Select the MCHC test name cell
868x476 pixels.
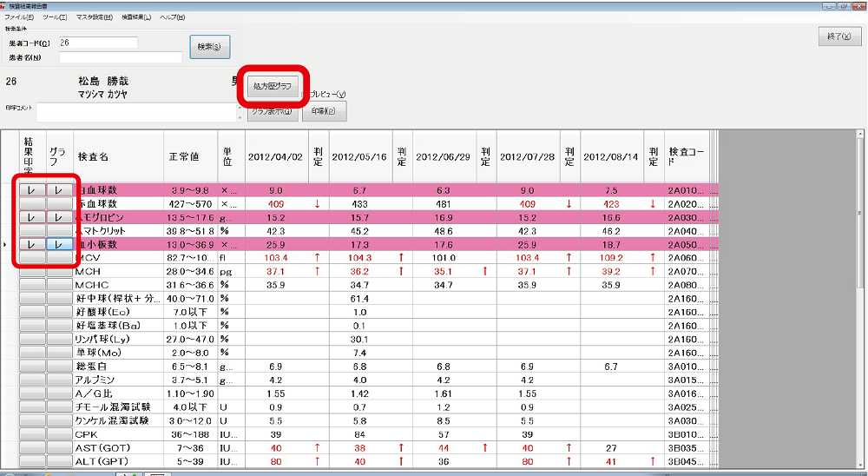point(118,285)
